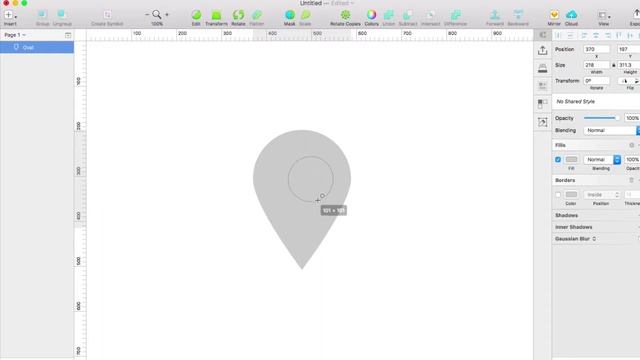The image size is (640, 360).
Task: Toggle the pages list panel button
Action: click(68, 35)
